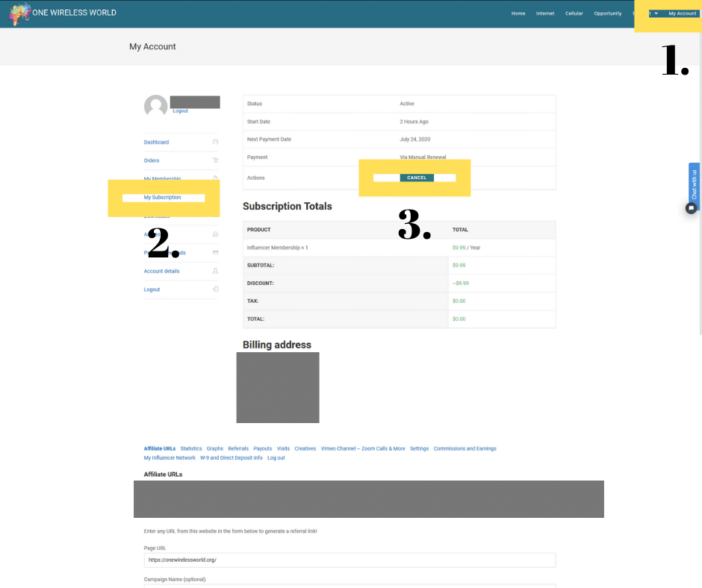Image resolution: width=702 pixels, height=588 pixels.
Task: Open the Dashboard sidebar link
Action: [156, 143]
